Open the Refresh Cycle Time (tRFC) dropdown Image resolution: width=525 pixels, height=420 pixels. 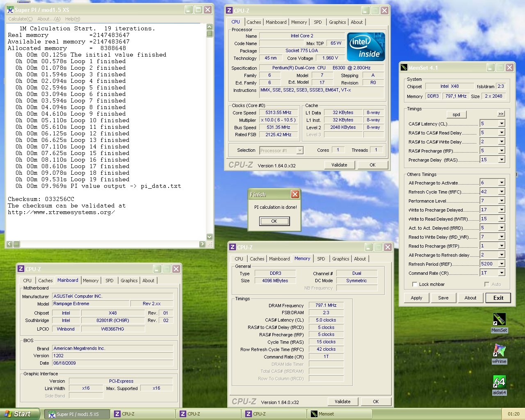(501, 192)
